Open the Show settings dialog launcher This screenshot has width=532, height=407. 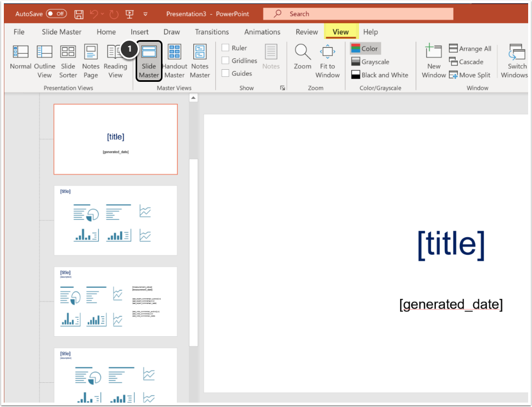click(x=282, y=87)
